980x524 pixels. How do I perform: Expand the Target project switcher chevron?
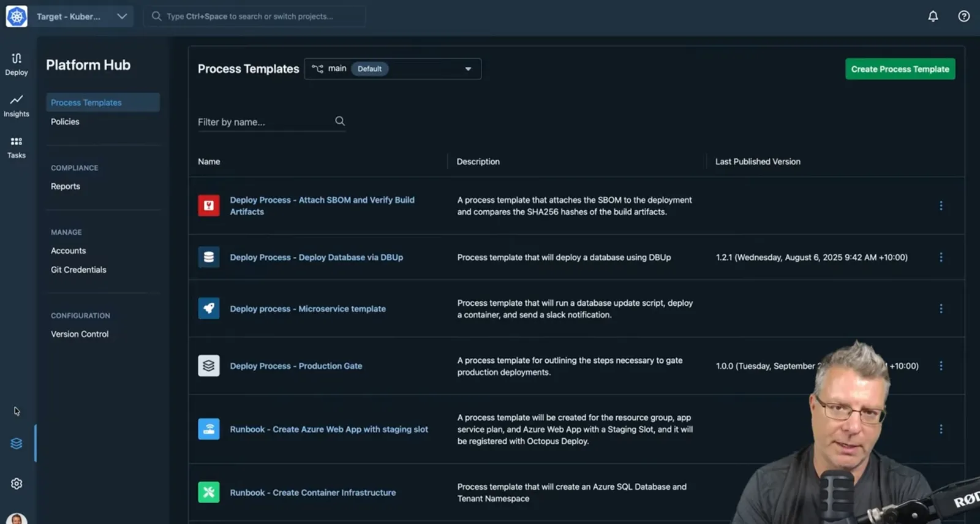(122, 17)
